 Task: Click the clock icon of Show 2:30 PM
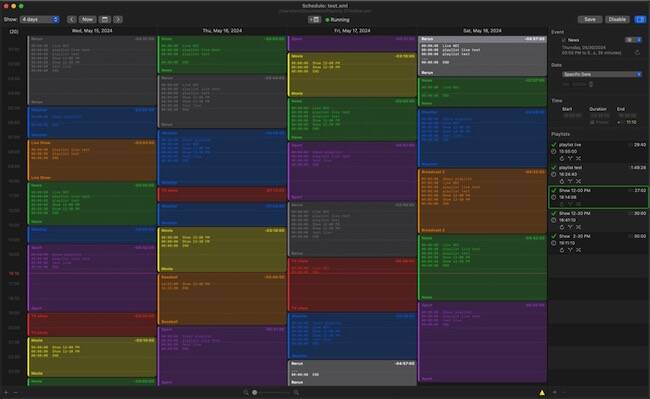tap(554, 243)
